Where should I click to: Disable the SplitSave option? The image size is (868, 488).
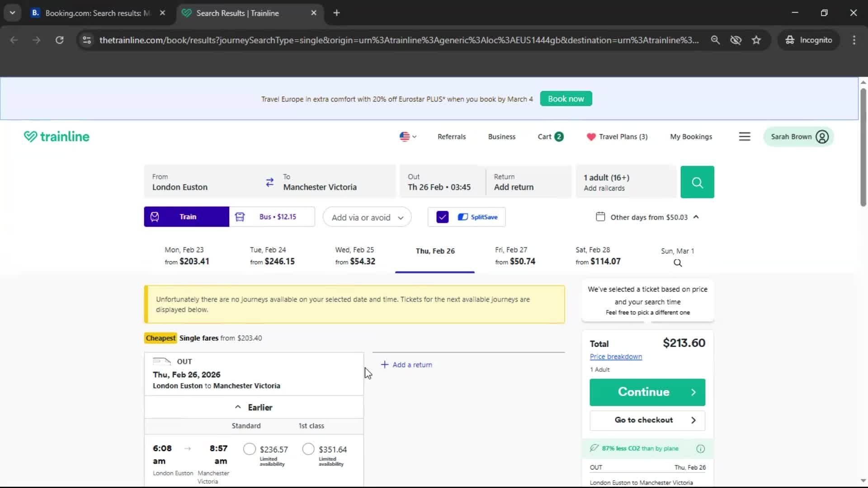pyautogui.click(x=442, y=217)
